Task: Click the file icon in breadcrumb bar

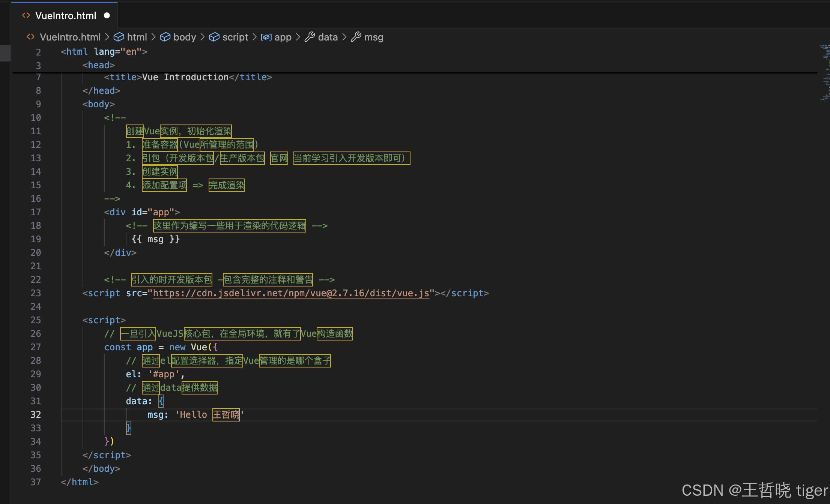Action: pos(31,37)
